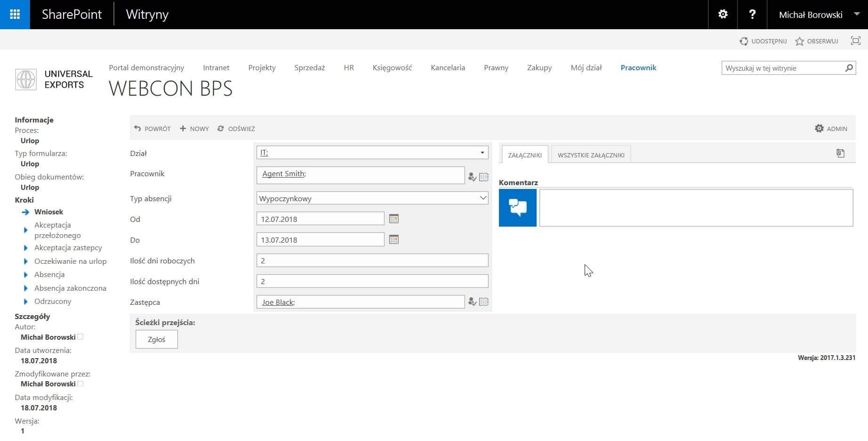The height and width of the screenshot is (441, 868).
Task: Click the ODŚWIEŻ refresh toolbar button
Action: pos(236,129)
